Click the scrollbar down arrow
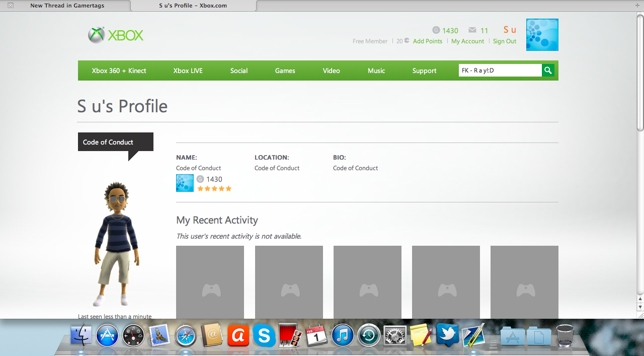This screenshot has width=644, height=356. pyautogui.click(x=640, y=307)
